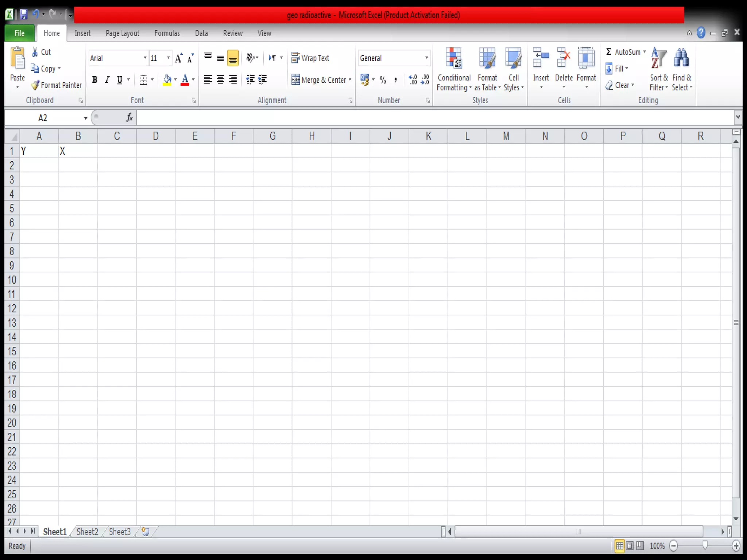
Task: Expand the General number format dropdown
Action: pos(426,58)
